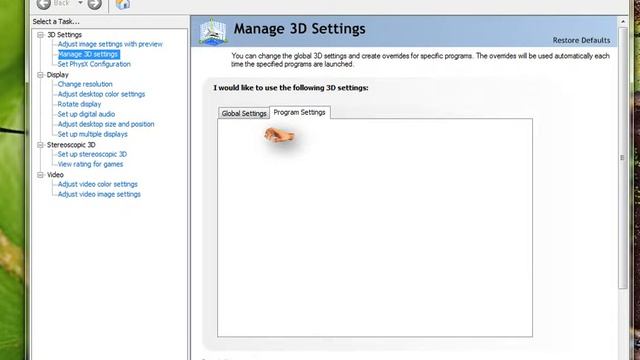Click the Back arrow button
The width and height of the screenshot is (640, 360).
click(x=44, y=4)
